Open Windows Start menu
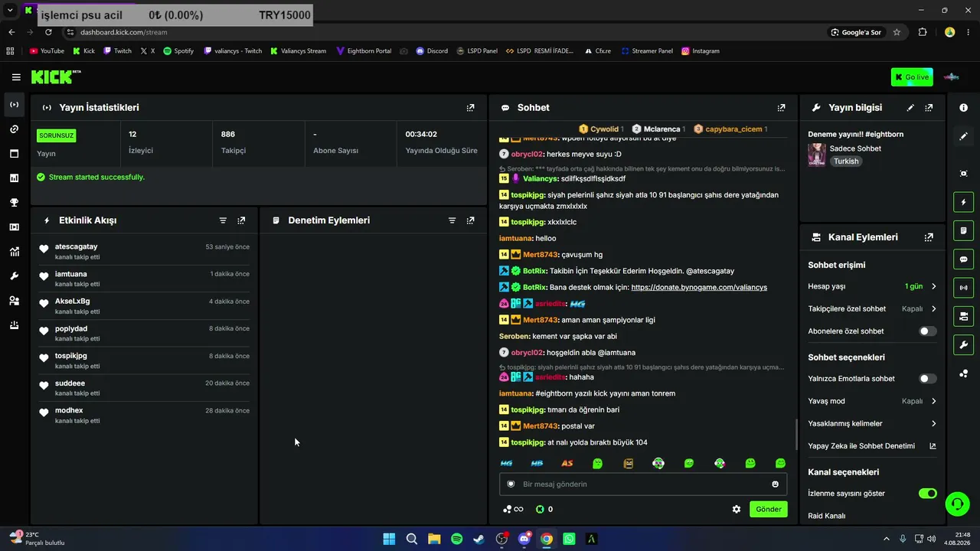980x551 pixels. [389, 539]
